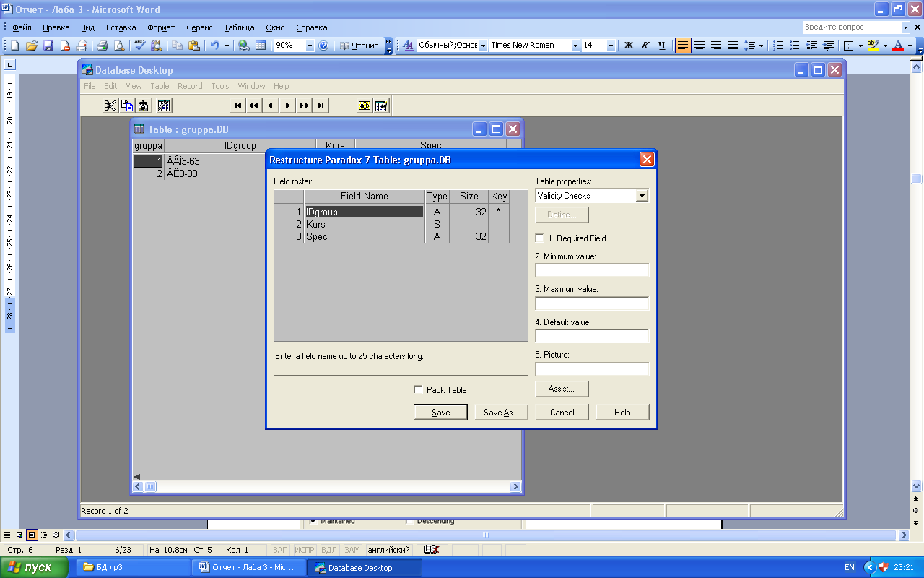
Task: Jump to last record in Database Desktop
Action: click(x=321, y=105)
